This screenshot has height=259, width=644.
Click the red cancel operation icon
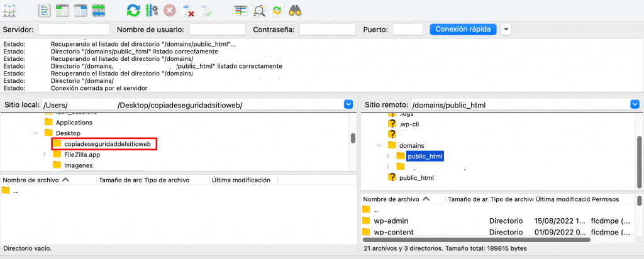pyautogui.click(x=169, y=10)
